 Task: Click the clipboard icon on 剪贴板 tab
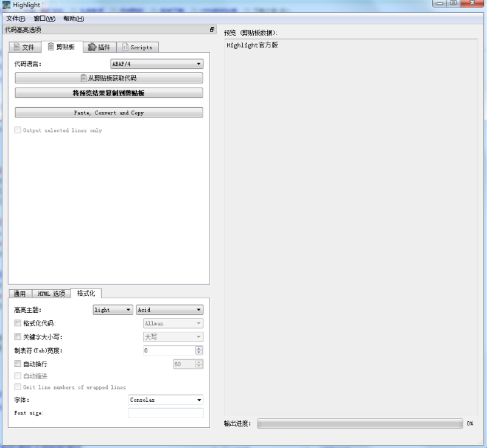51,47
